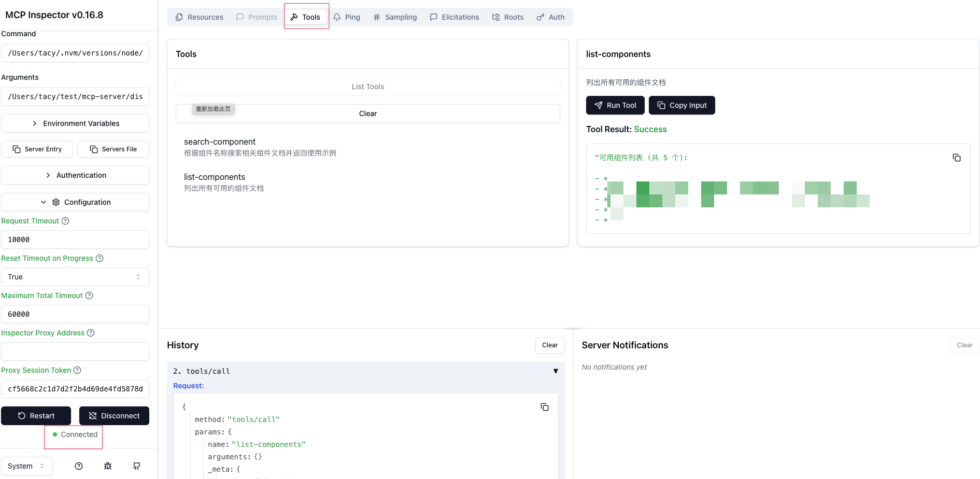
Task: Show Request Timeout help icon
Action: coord(65,221)
